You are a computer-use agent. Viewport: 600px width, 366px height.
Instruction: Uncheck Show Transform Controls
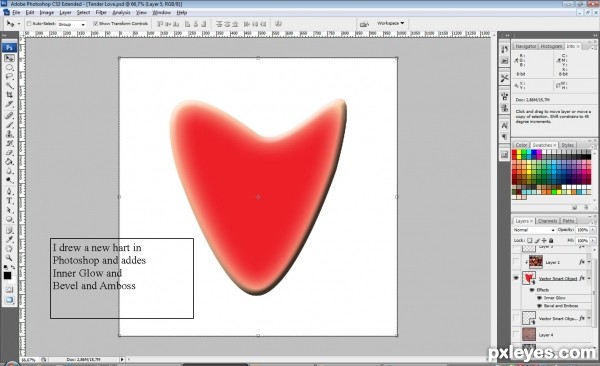pyautogui.click(x=96, y=24)
